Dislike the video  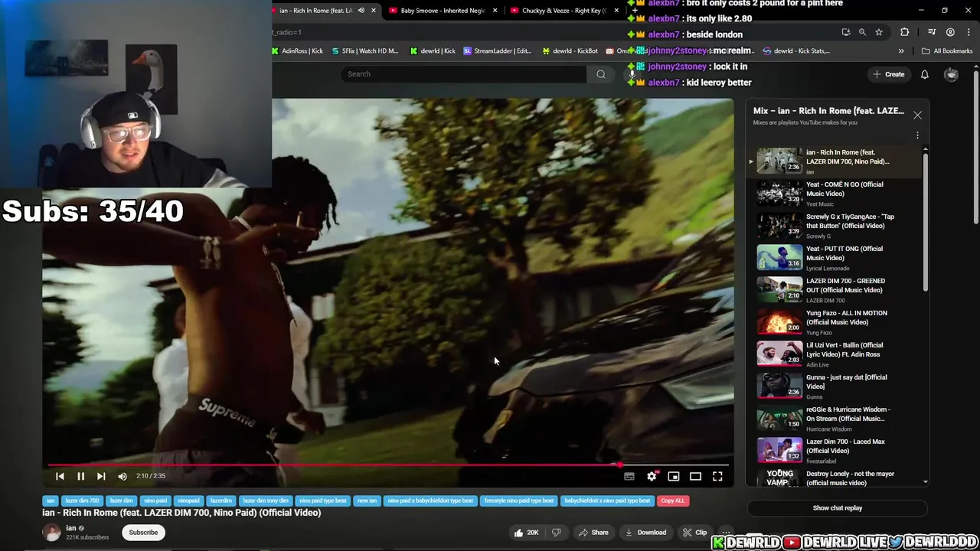(x=557, y=533)
